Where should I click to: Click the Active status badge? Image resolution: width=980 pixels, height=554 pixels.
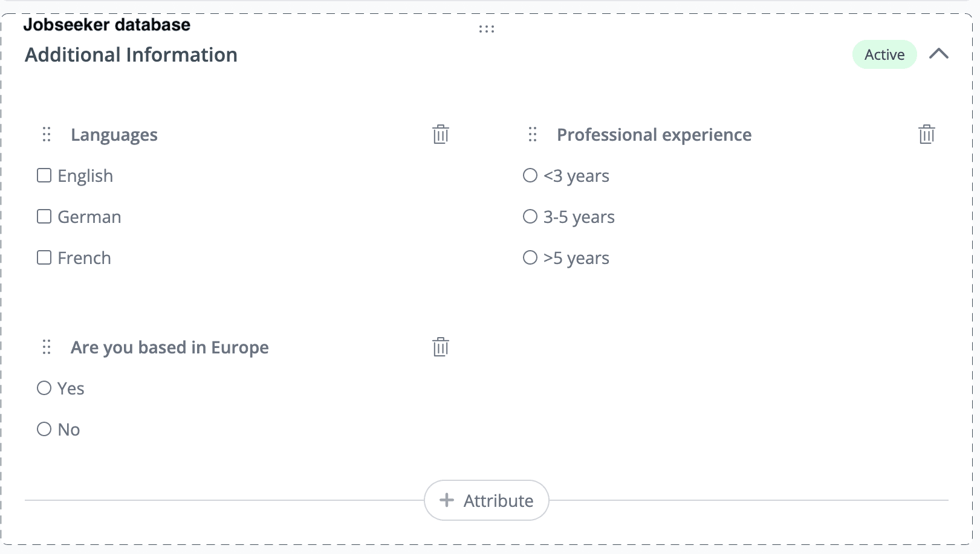click(x=884, y=54)
